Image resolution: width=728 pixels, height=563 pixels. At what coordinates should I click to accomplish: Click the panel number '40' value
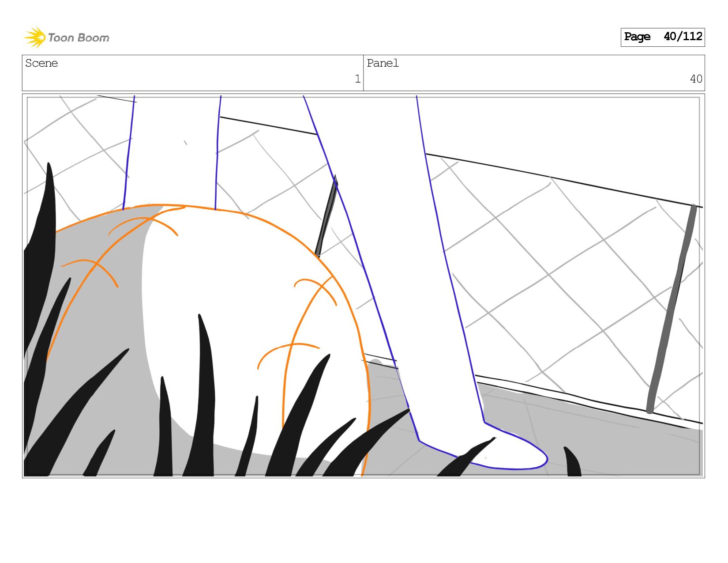tap(696, 79)
